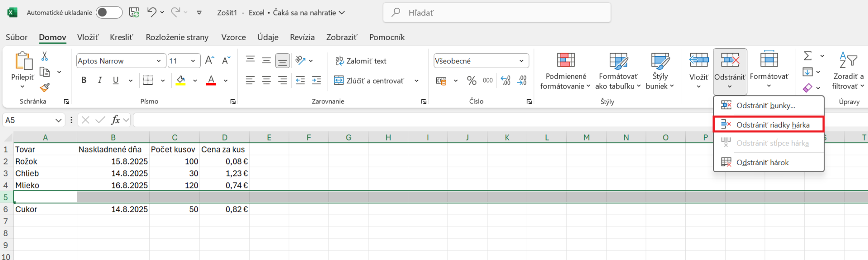Toggle italic formatting
Screen dimensions: 868x260
100,80
